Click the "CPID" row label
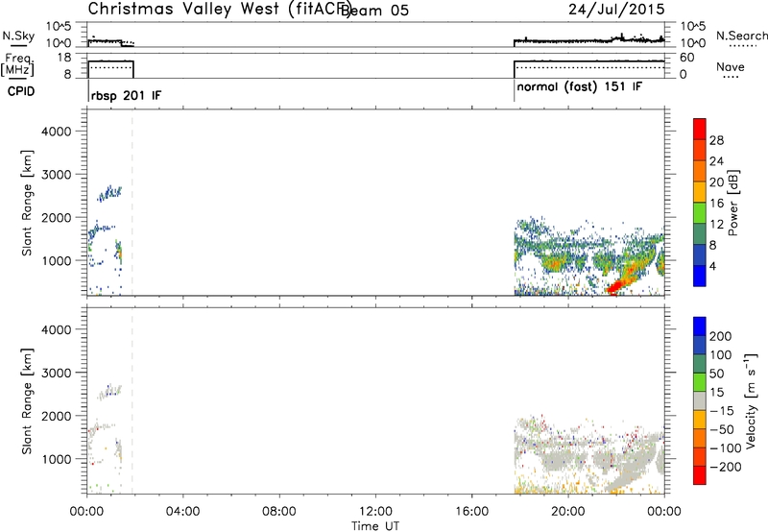Screen dimensions: 768x532 click(21, 91)
